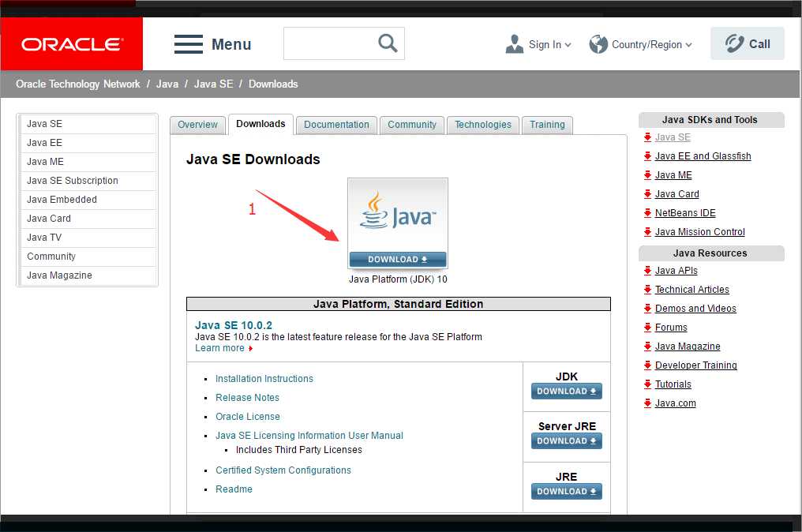Viewport: 802px width, 532px height.
Task: Click the red download icon beside Technical Articles
Action: coord(647,290)
